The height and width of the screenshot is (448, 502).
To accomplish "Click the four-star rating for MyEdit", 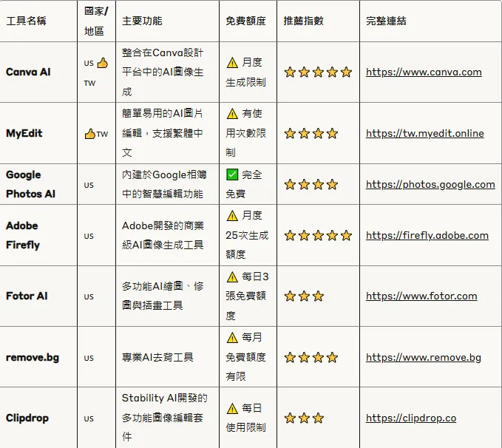I will click(x=311, y=133).
